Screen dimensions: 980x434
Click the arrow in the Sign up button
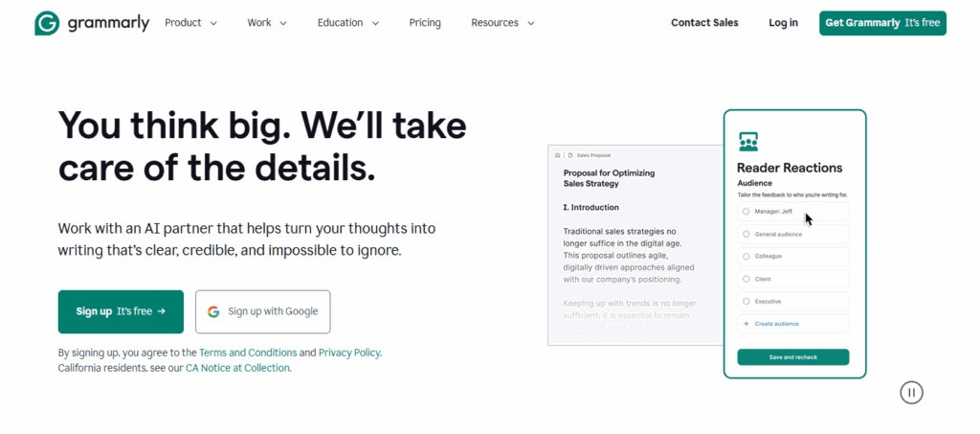162,311
